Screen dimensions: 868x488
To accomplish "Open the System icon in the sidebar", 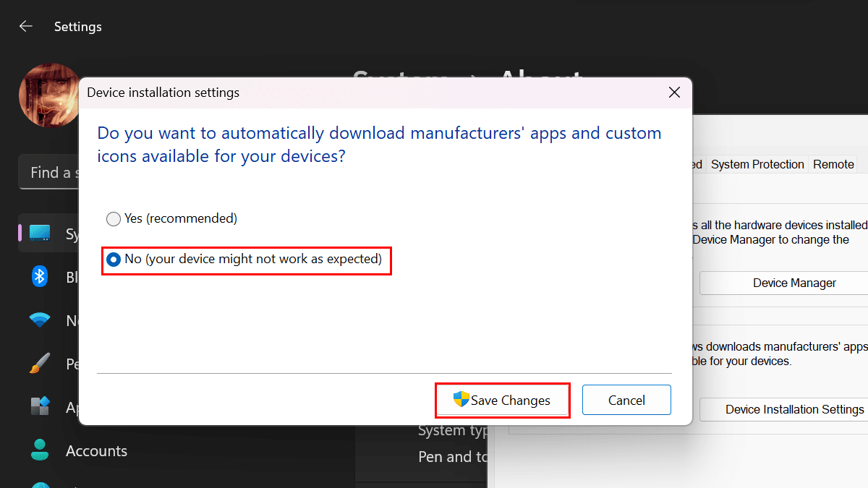I will [39, 234].
